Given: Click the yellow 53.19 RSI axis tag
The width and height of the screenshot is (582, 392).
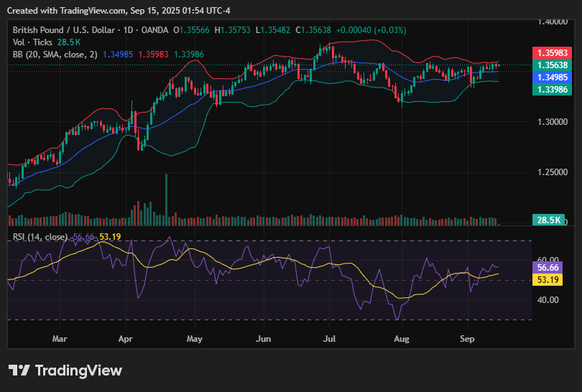Looking at the screenshot, I should 548,279.
